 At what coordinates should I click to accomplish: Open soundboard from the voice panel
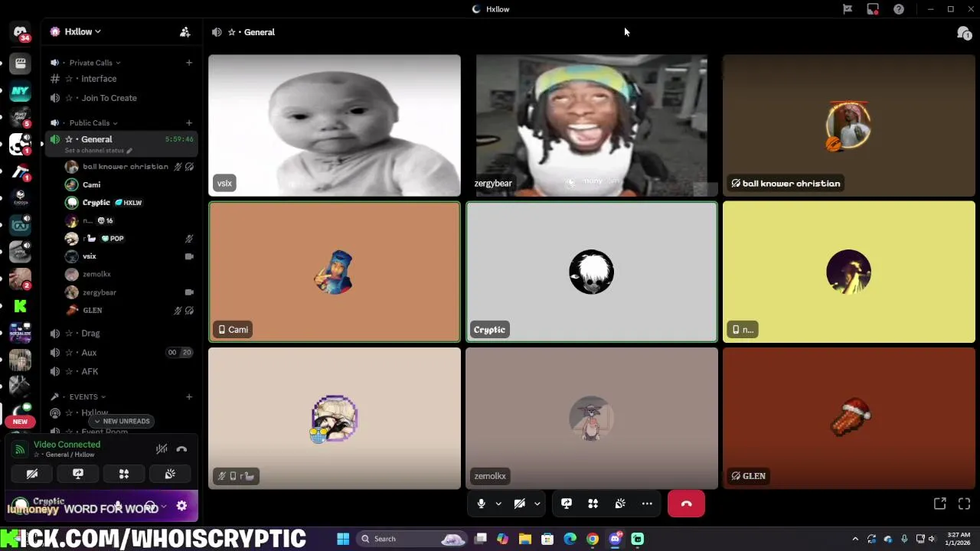click(170, 474)
